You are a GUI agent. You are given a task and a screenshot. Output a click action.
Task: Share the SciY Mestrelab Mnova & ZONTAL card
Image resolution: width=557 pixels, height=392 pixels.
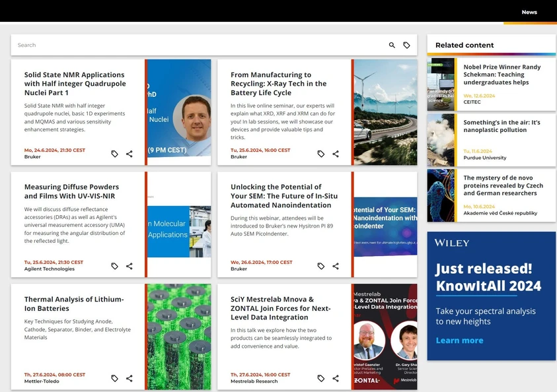[x=336, y=379]
